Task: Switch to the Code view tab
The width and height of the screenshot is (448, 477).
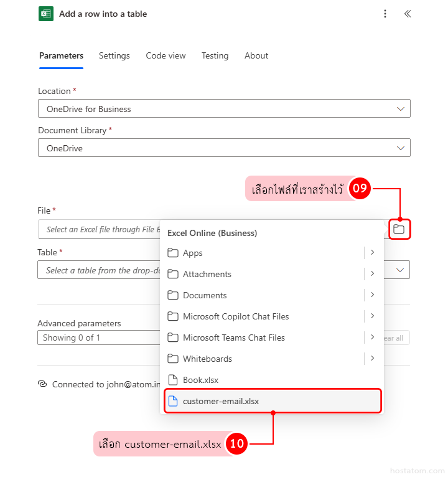Action: pyautogui.click(x=166, y=56)
